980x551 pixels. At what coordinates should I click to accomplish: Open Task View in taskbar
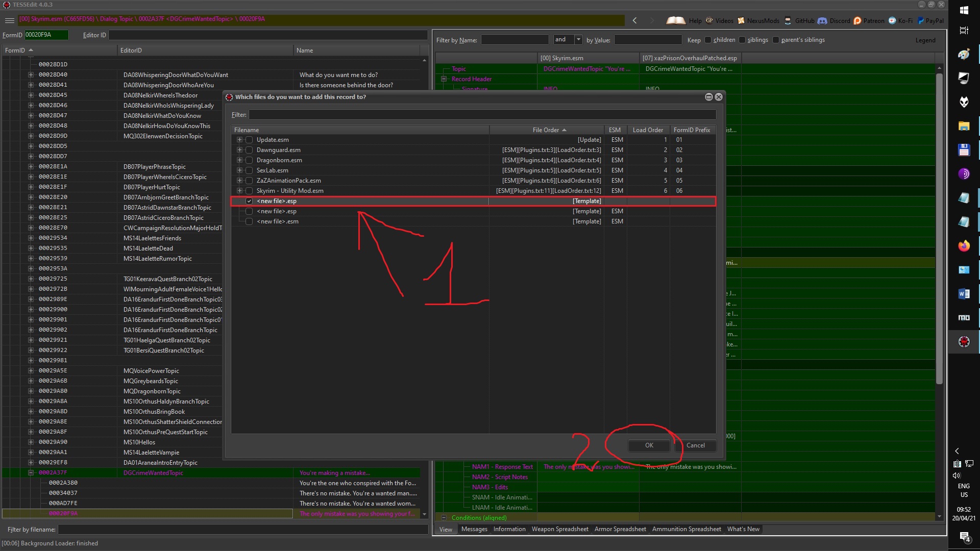[x=964, y=31]
